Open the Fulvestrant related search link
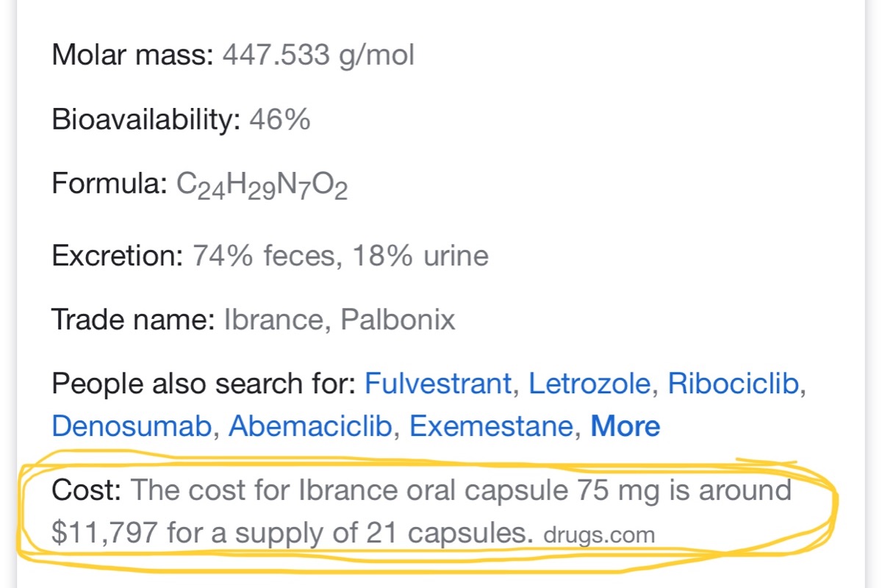Screen dimensions: 882x588 click(x=438, y=384)
